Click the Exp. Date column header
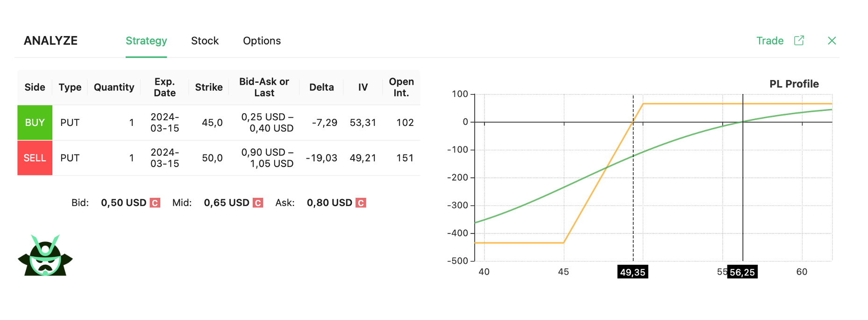868x320 pixels. tap(164, 87)
